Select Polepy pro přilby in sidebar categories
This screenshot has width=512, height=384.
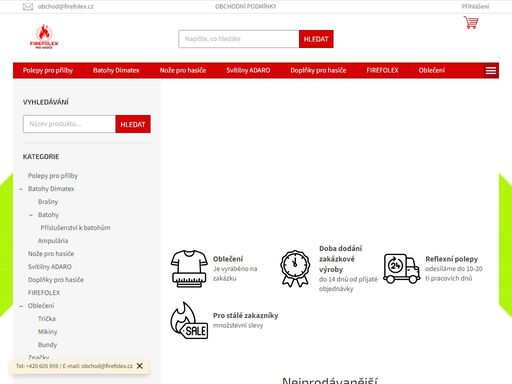pyautogui.click(x=53, y=176)
